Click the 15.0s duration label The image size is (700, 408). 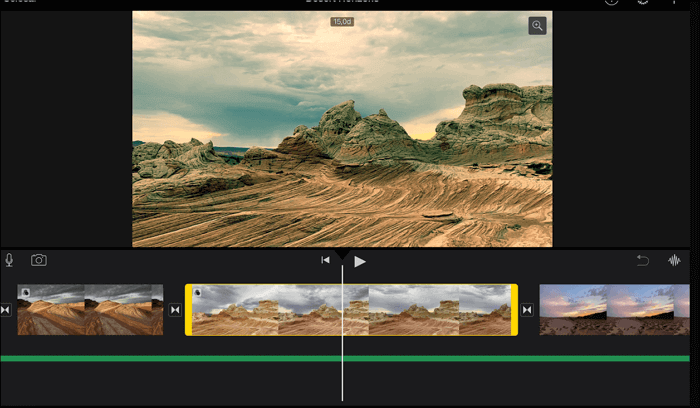pyautogui.click(x=342, y=21)
